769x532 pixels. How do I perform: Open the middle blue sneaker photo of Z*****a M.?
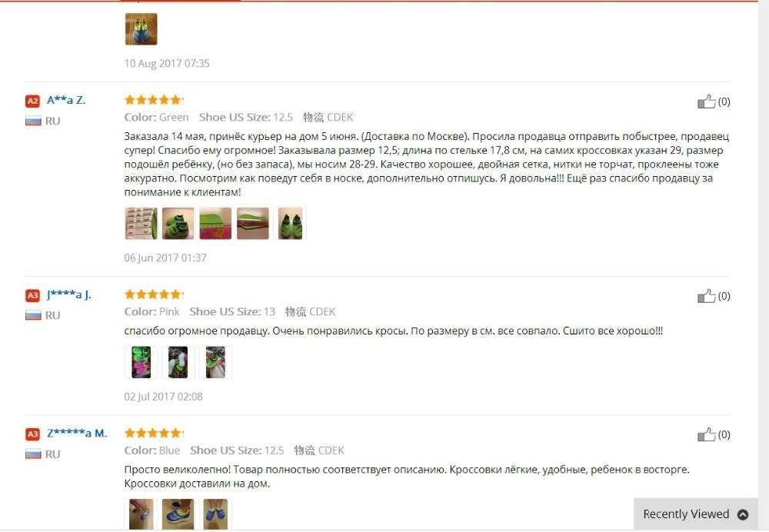pos(178,514)
